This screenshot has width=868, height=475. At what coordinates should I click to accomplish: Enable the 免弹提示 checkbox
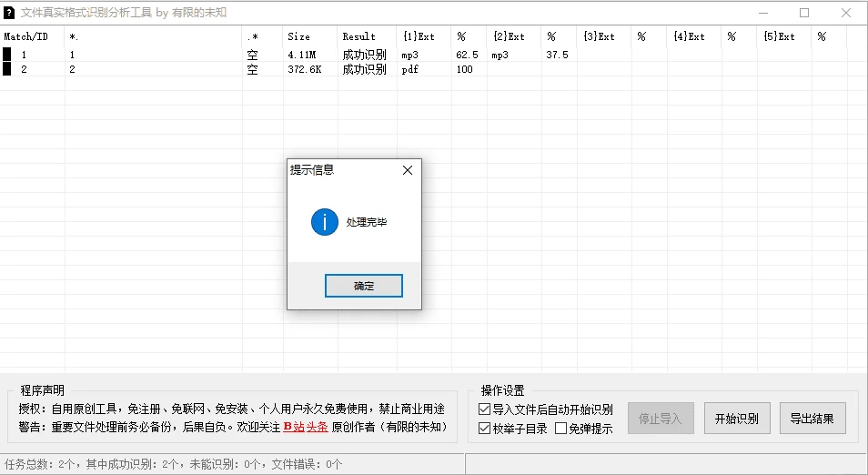560,428
